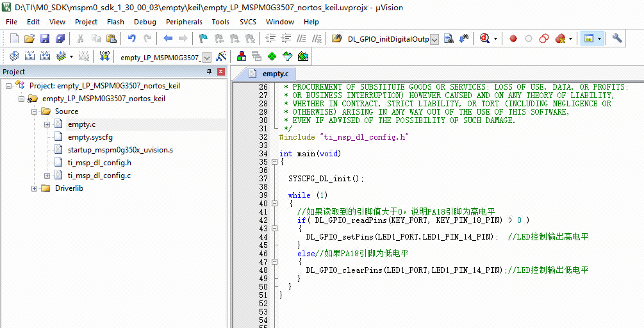Image resolution: width=644 pixels, height=328 pixels.
Task: Save the current file
Action: [45, 38]
